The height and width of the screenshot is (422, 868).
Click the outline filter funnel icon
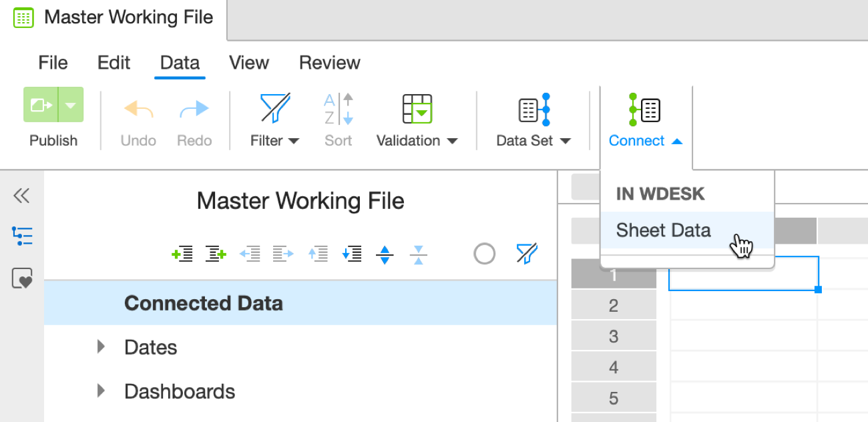tap(527, 254)
